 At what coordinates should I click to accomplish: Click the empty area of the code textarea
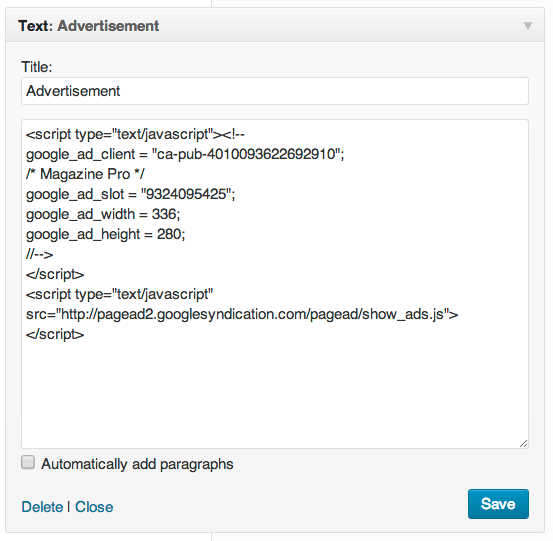275,391
